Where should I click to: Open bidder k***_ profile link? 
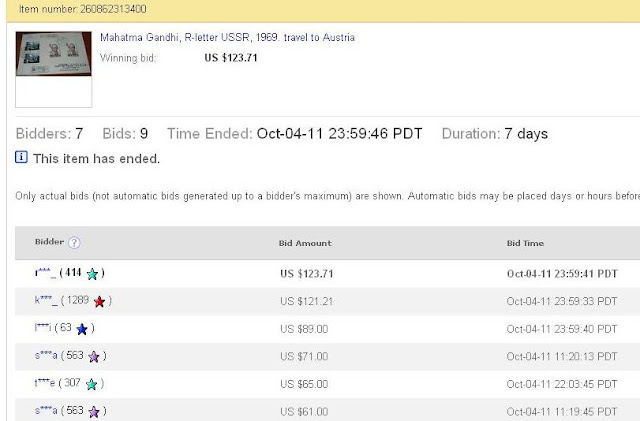click(x=44, y=300)
